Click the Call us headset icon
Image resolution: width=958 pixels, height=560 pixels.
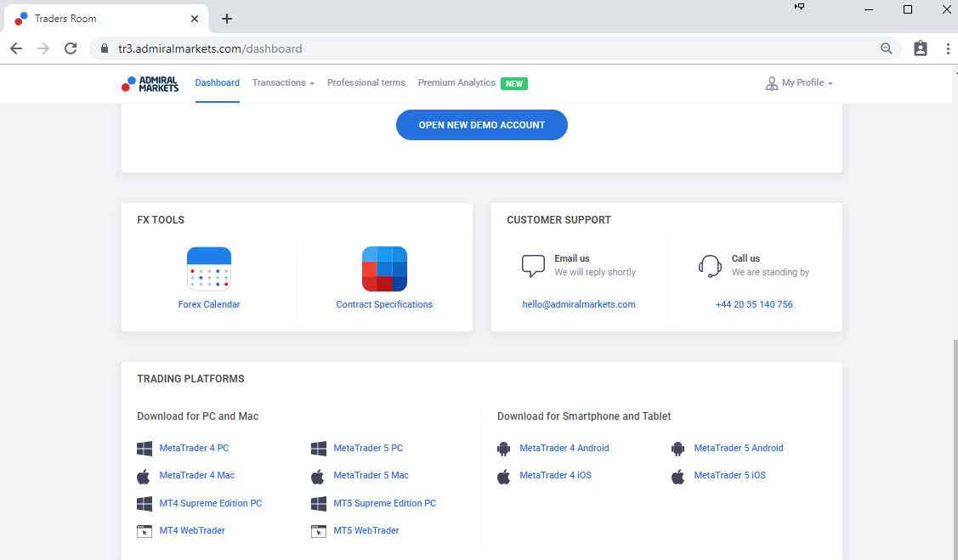(x=710, y=266)
